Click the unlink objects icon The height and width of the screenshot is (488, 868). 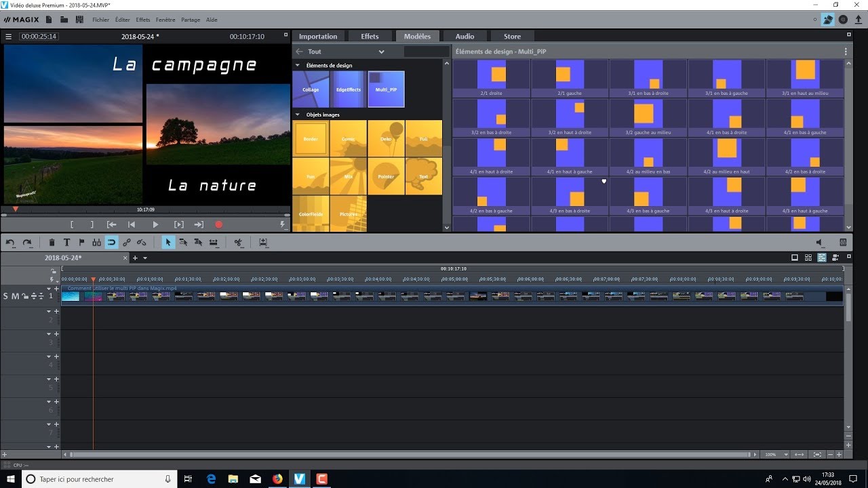(x=142, y=242)
